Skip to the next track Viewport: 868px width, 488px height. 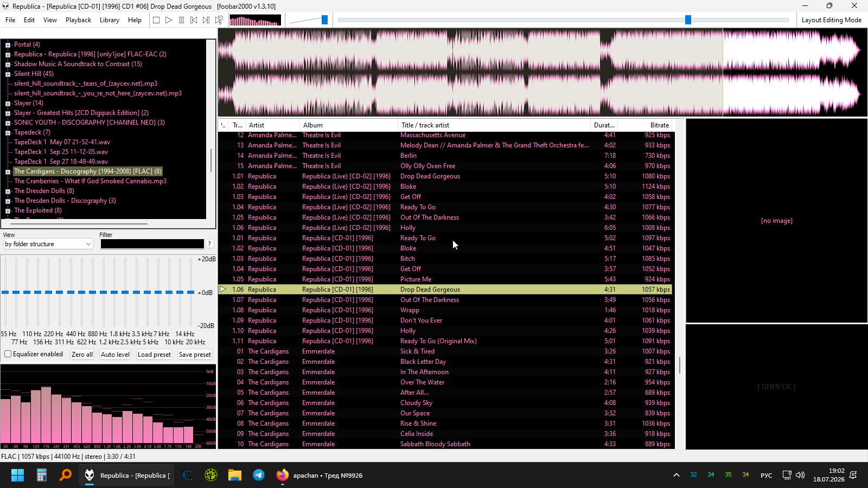(206, 20)
